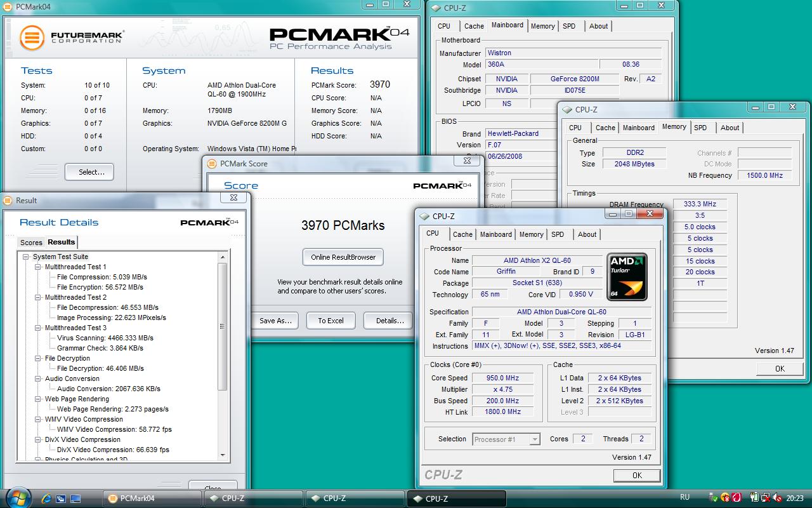Screen dimensions: 812x508
Task: Select File Compression: 5.039 MB/s row
Action: [x=101, y=277]
